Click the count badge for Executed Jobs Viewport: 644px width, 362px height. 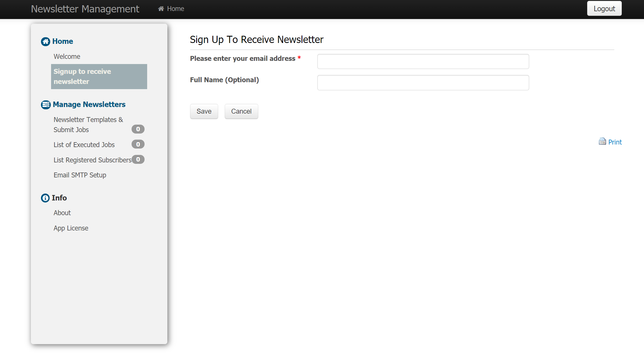pyautogui.click(x=138, y=144)
